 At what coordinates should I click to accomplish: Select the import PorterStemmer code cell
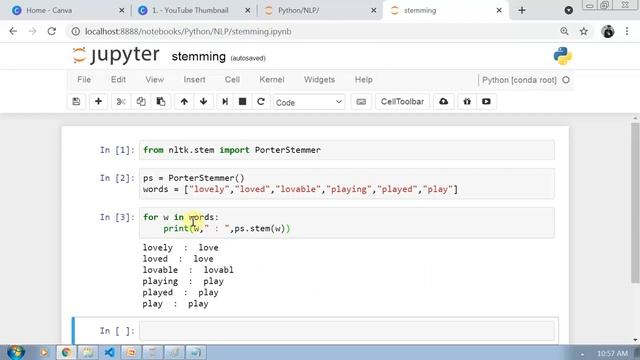pyautogui.click(x=347, y=150)
